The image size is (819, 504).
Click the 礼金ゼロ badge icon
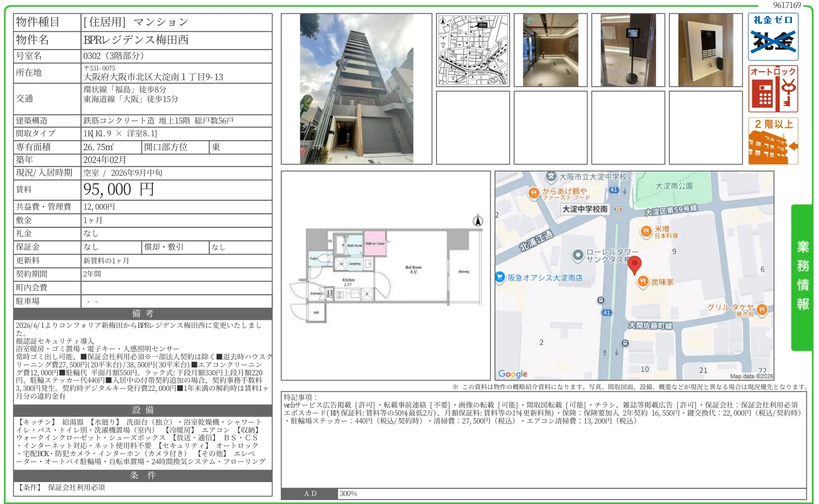coord(773,37)
